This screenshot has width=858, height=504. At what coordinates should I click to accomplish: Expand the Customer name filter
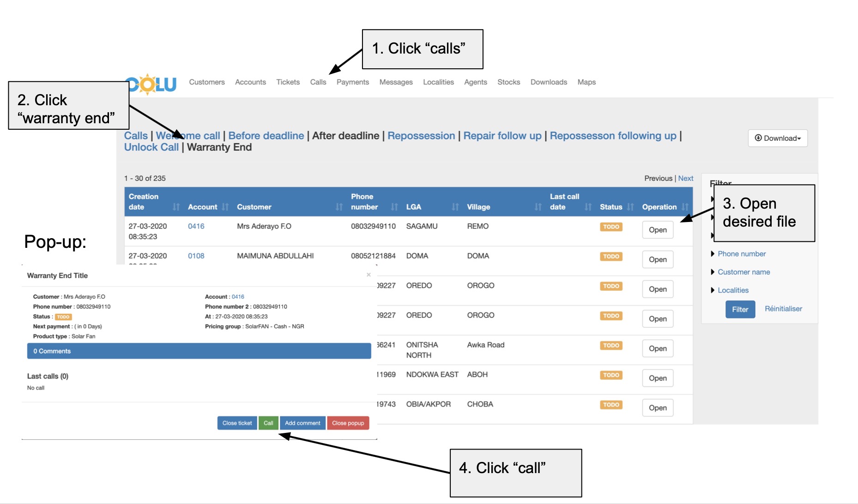tap(743, 272)
